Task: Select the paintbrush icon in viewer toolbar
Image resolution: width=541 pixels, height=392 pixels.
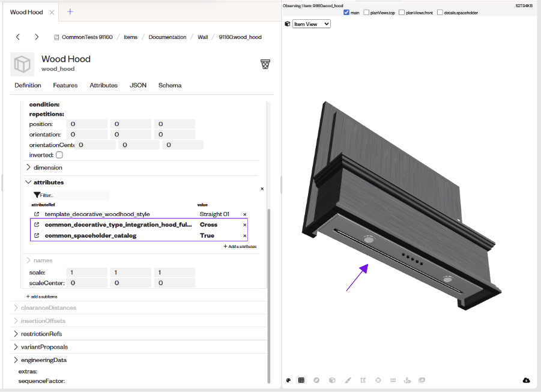Action: (x=348, y=380)
